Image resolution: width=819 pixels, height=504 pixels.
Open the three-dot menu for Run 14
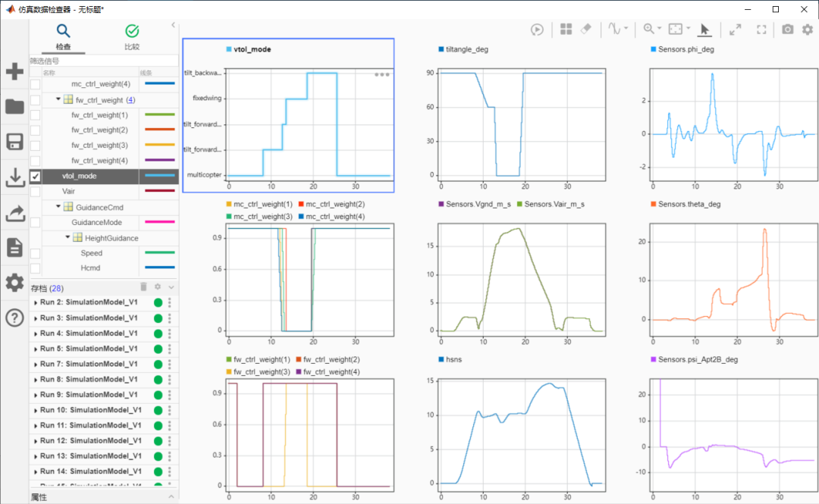[169, 471]
